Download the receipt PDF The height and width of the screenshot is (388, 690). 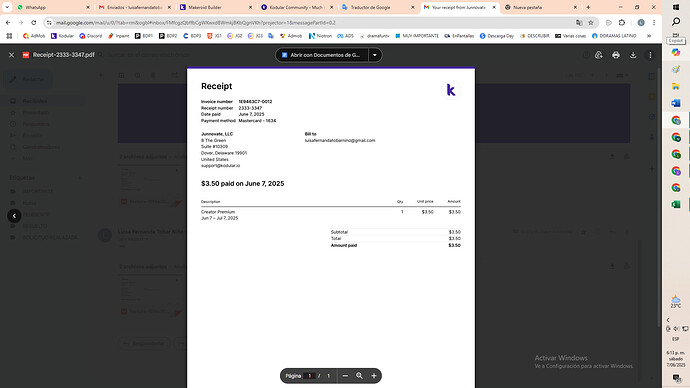633,55
